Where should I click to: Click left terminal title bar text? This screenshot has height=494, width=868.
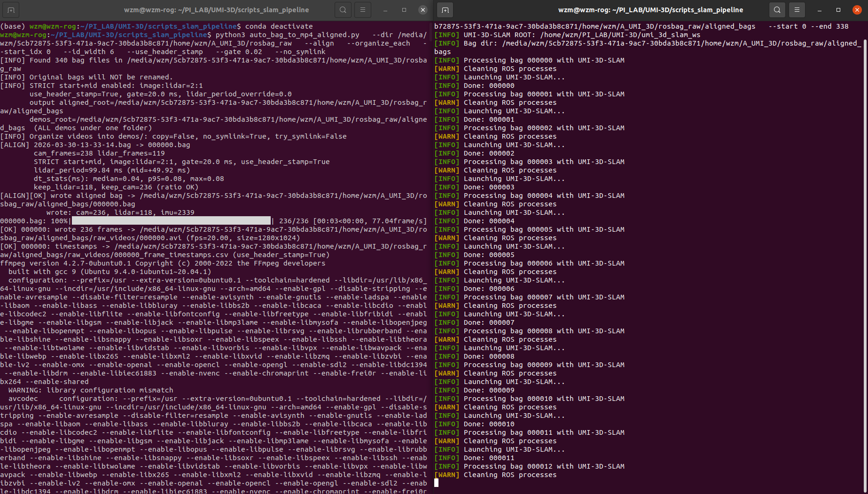tap(216, 10)
